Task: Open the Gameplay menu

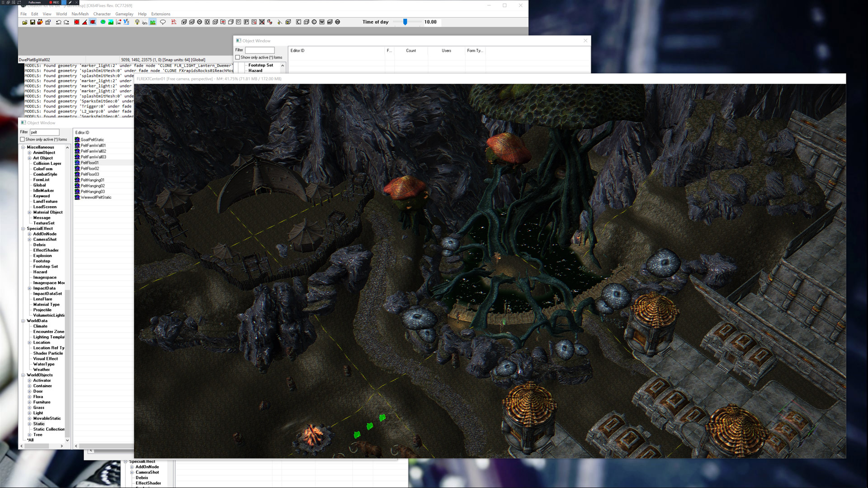Action: point(124,14)
